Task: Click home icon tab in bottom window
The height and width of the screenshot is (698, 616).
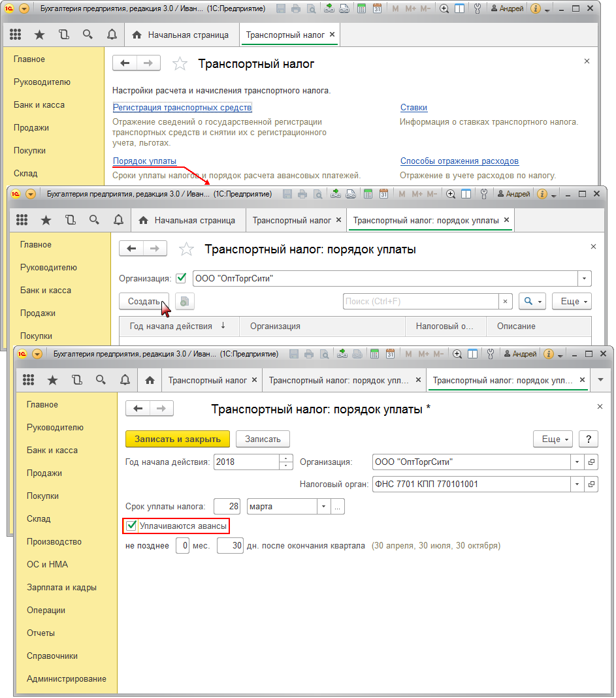Action: point(150,380)
